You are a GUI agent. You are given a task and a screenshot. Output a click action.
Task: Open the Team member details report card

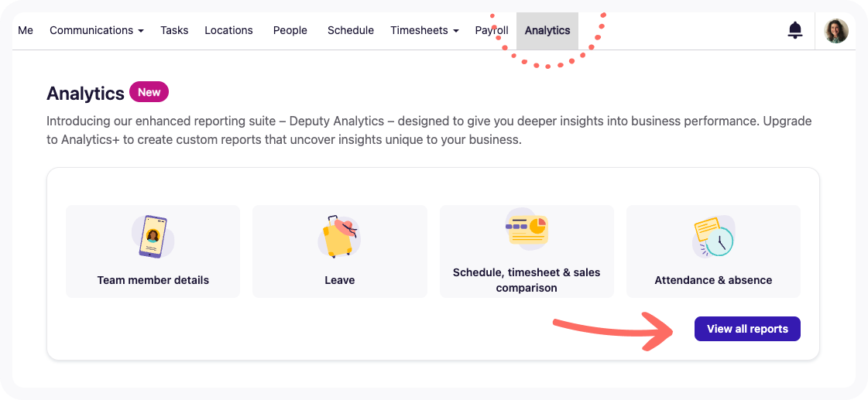pos(153,251)
